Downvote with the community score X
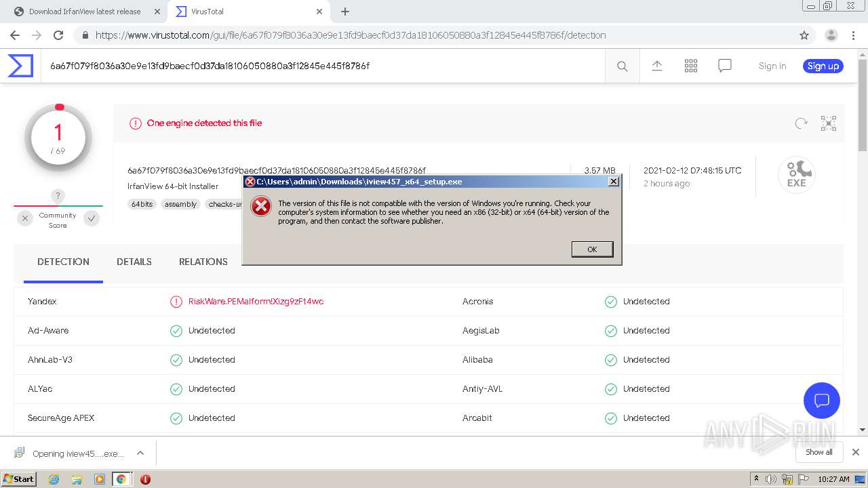The height and width of the screenshot is (488, 868). point(25,218)
